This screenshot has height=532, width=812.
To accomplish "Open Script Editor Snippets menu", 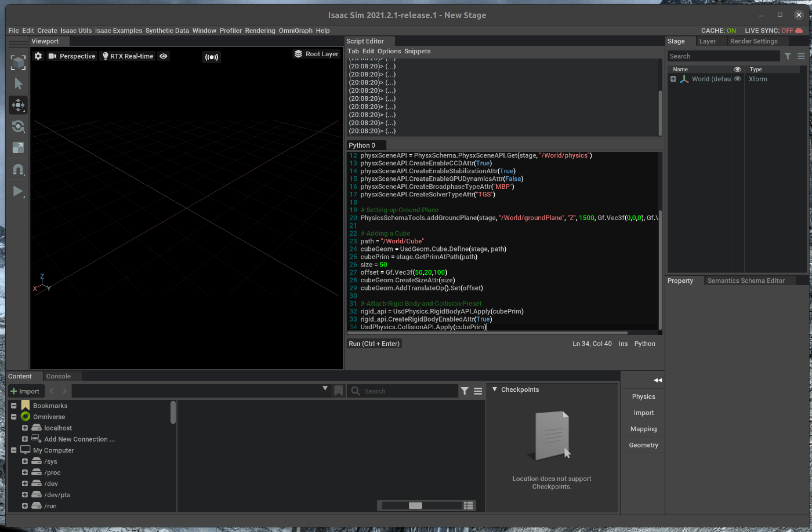I will click(x=418, y=51).
